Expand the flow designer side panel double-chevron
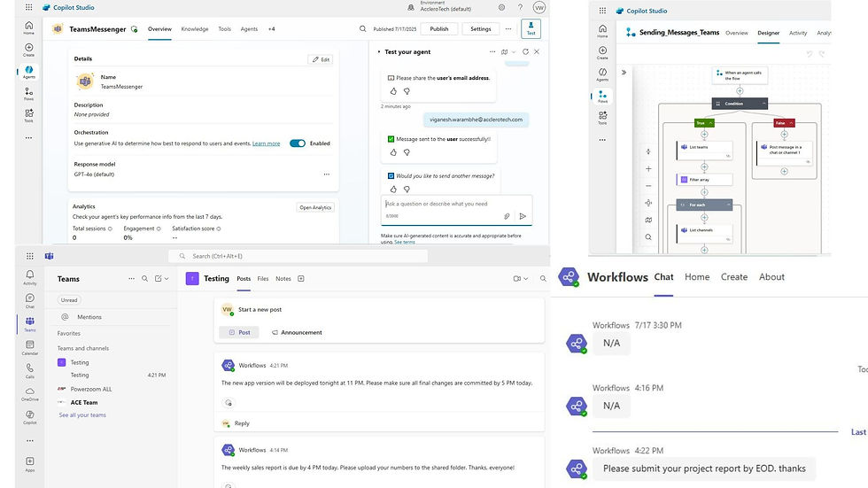 click(624, 73)
